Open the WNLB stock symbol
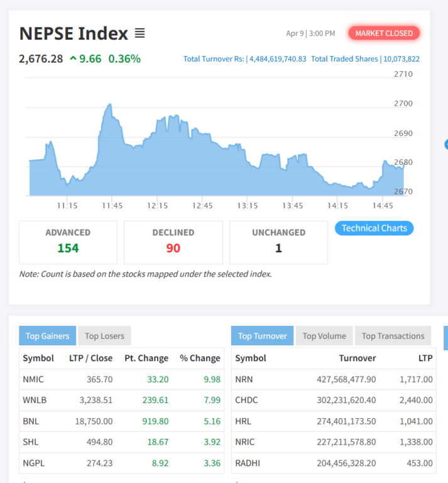The image size is (448, 483). (35, 400)
